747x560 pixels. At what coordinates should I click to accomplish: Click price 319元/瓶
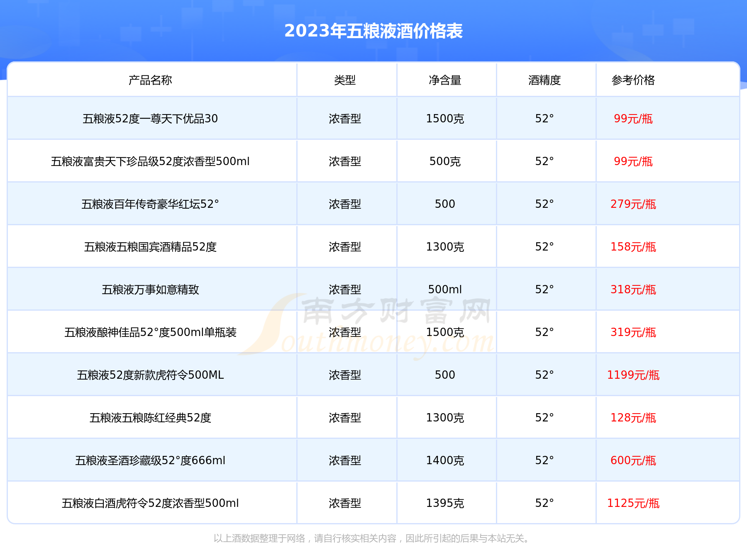[x=633, y=332]
